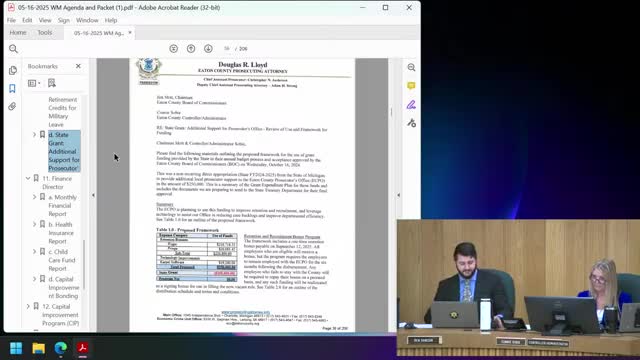Close the 05-16-2025 WM Agenda document tab
This screenshot has height=360, width=640.
tap(130, 33)
